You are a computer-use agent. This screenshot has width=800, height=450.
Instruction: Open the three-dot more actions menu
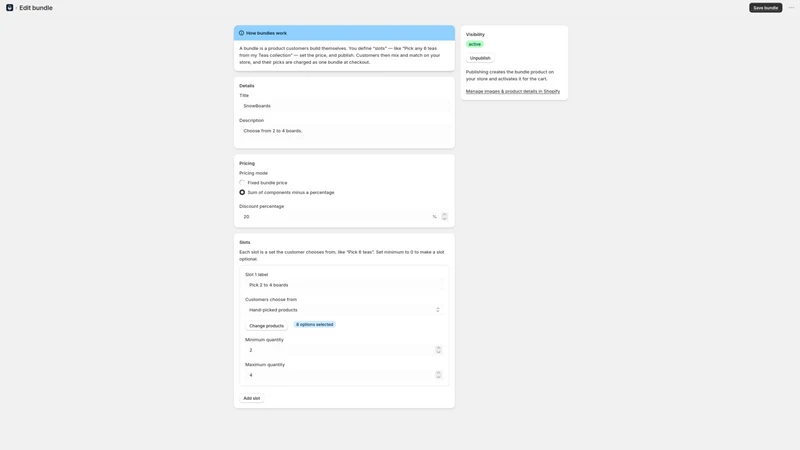coord(791,8)
